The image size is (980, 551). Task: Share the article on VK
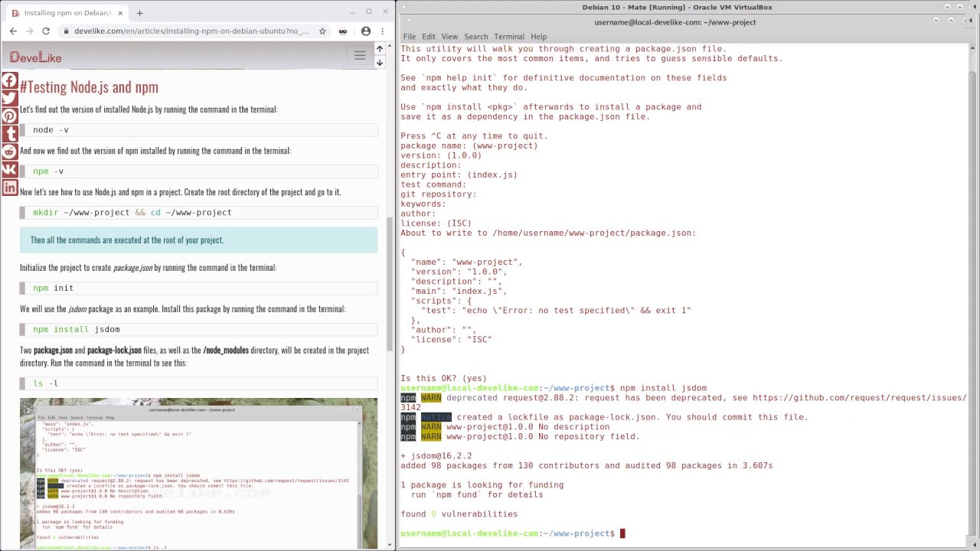(9, 169)
